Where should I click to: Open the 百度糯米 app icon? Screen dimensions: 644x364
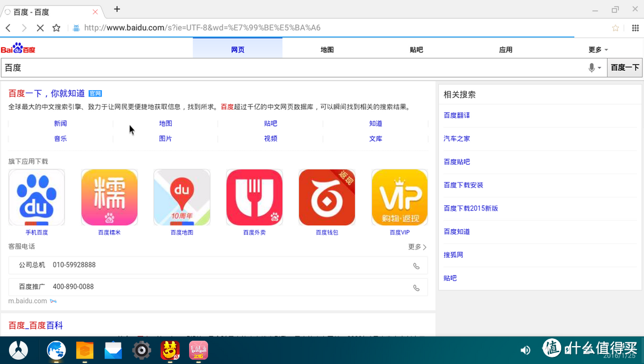[109, 198]
